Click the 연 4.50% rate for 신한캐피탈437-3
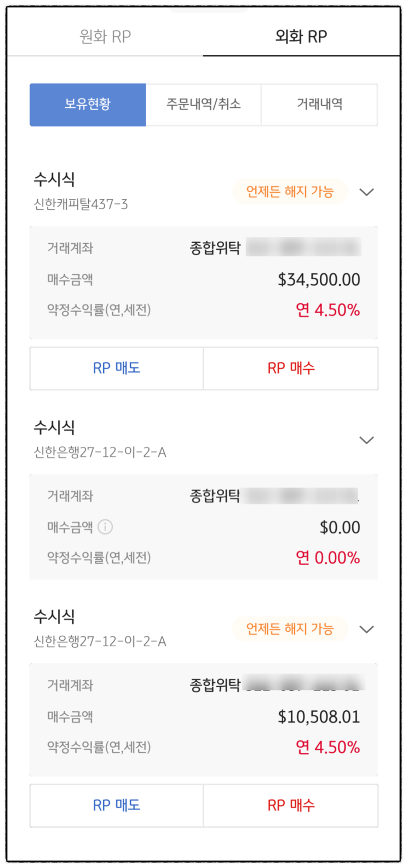 point(328,311)
